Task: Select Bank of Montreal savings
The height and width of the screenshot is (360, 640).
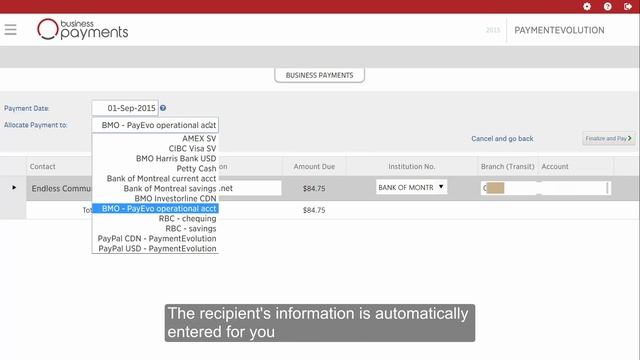Action: pos(156,189)
